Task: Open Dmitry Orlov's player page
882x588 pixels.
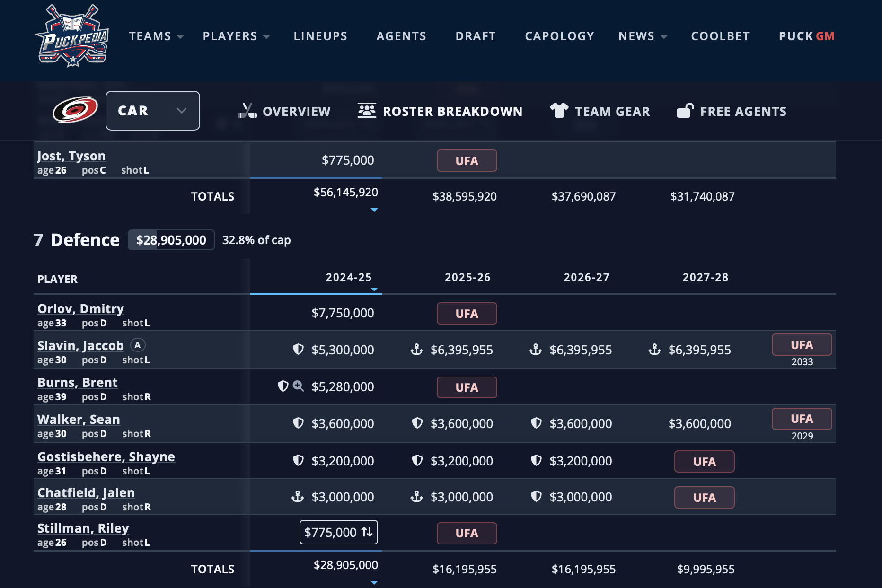Action: point(80,309)
